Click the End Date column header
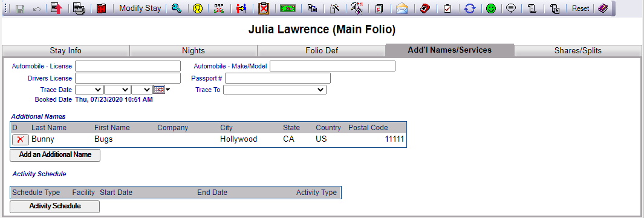The width and height of the screenshot is (644, 218). [x=212, y=193]
